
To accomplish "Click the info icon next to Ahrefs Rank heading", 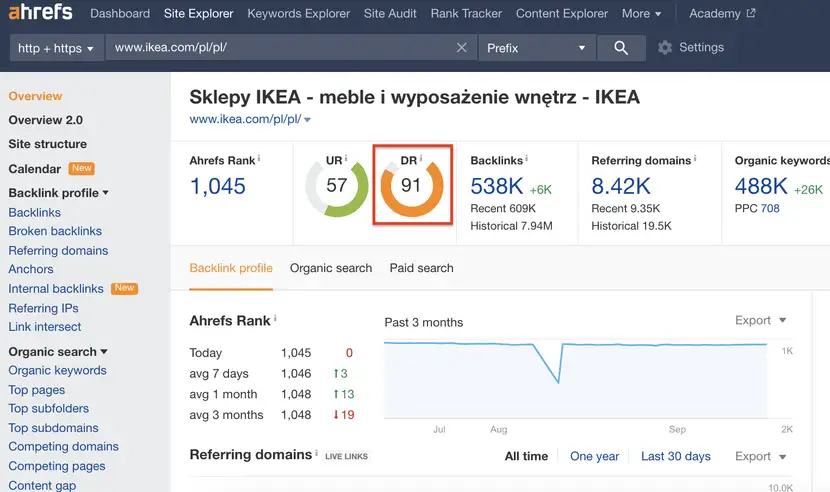I will click(275, 318).
